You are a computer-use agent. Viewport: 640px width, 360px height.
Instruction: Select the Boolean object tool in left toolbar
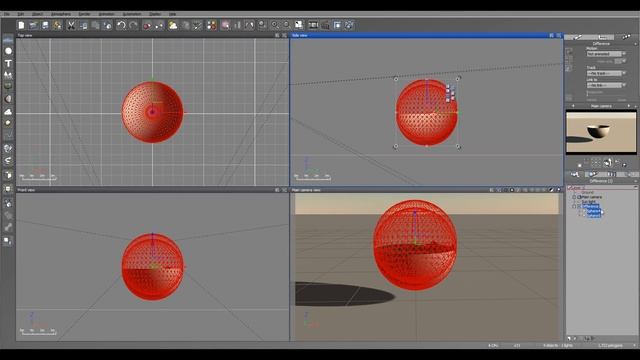[x=8, y=175]
